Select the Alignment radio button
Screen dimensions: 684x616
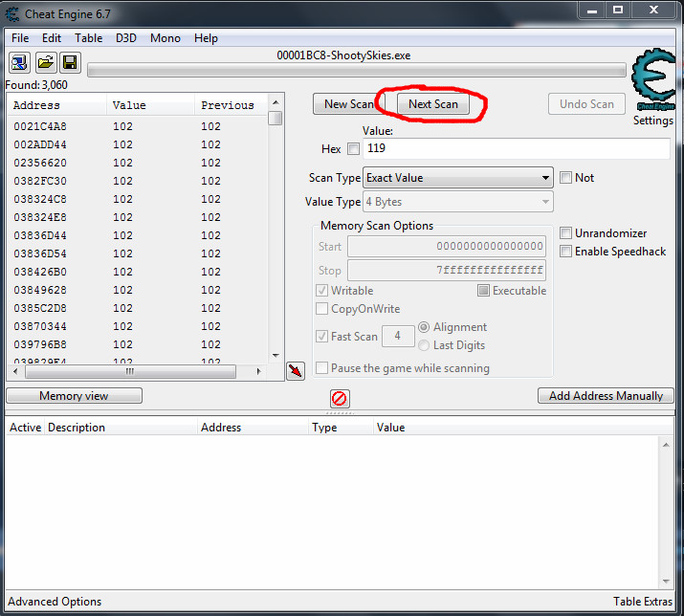[424, 327]
